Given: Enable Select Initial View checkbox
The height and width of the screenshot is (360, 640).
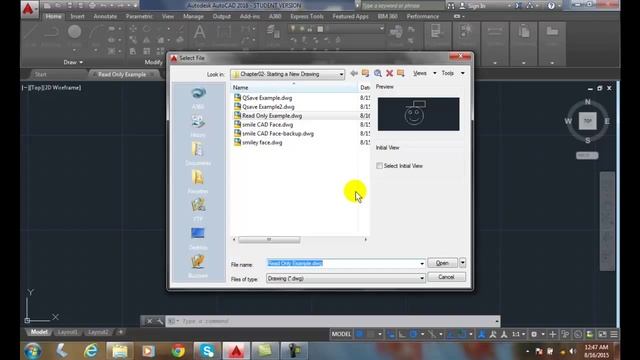Looking at the screenshot, I should pyautogui.click(x=380, y=166).
